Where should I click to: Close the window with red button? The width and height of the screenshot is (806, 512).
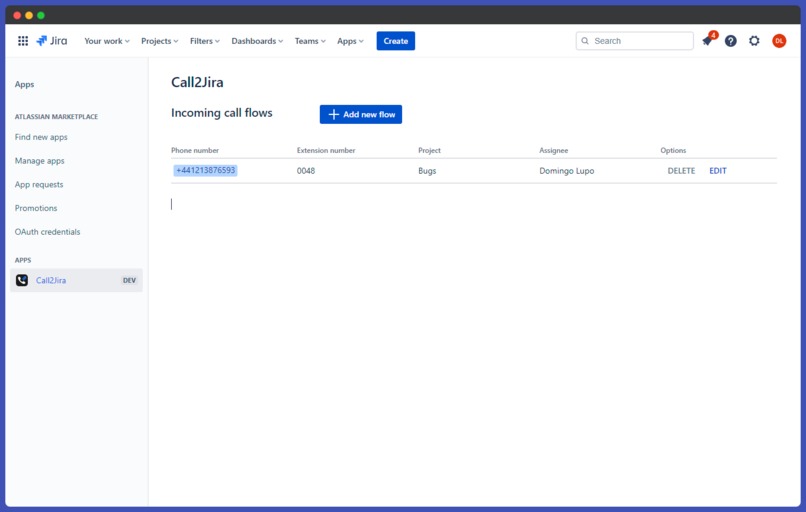(17, 15)
